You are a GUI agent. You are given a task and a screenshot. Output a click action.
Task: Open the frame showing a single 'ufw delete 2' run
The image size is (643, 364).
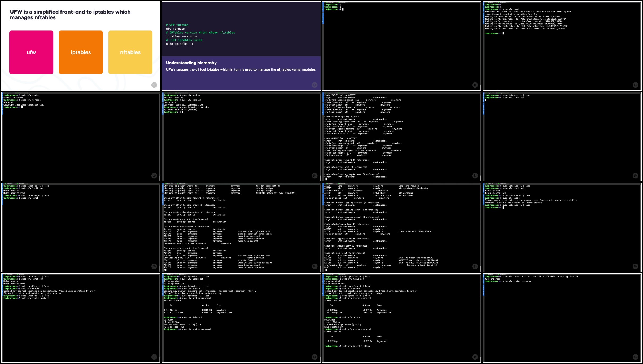tap(241, 318)
